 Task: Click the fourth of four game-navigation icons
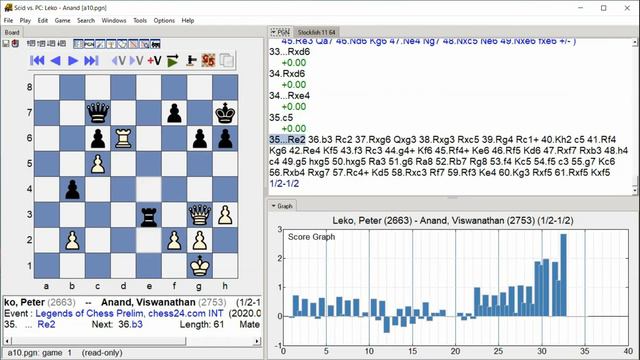coord(62,43)
